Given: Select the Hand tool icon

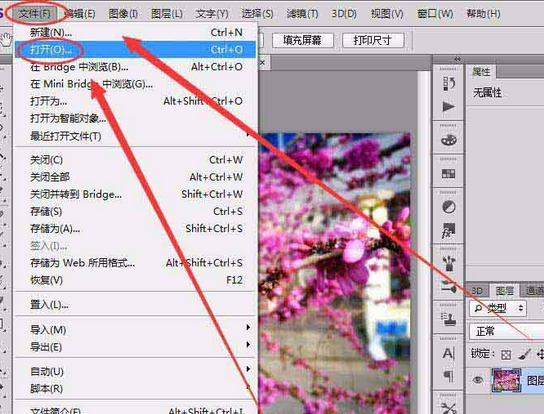Looking at the screenshot, I should (6, 39).
